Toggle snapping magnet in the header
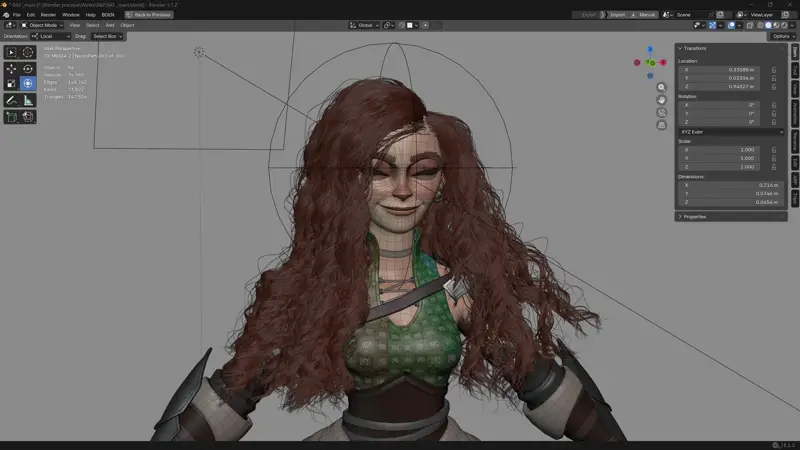The image size is (800, 450). point(402,25)
